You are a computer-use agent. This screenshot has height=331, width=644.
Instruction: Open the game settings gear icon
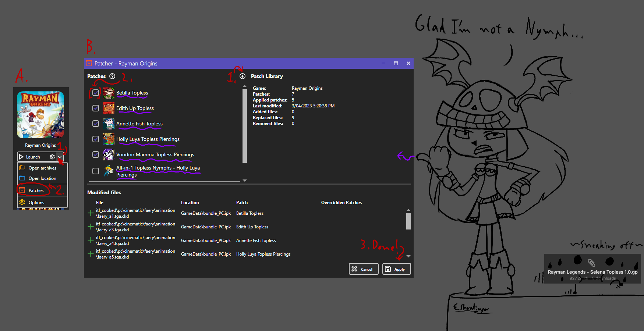pyautogui.click(x=52, y=157)
